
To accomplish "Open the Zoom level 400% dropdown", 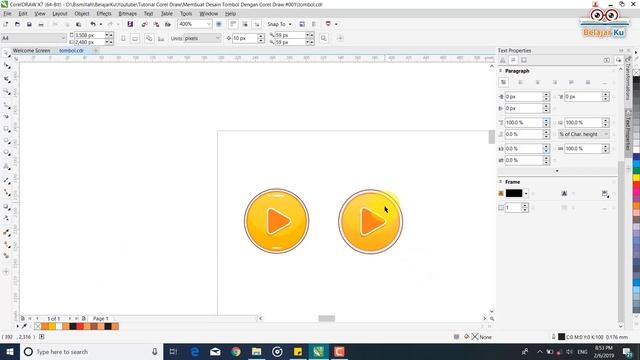I will pyautogui.click(x=208, y=24).
